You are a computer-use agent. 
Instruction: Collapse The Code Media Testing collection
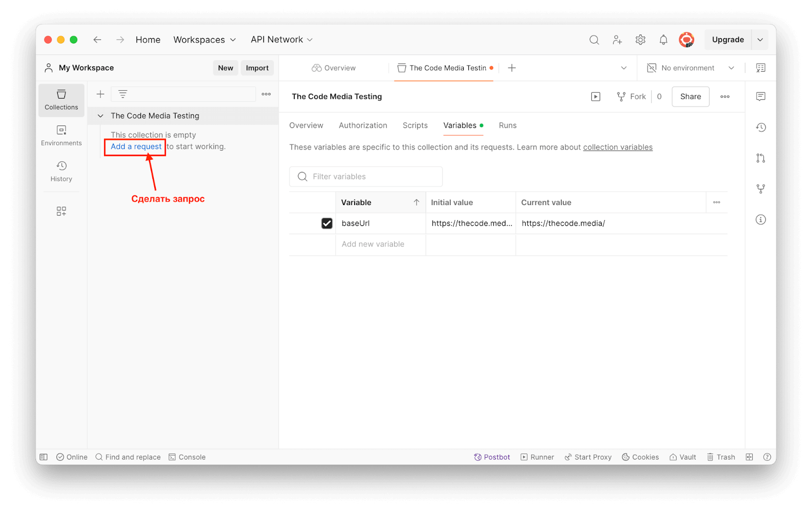100,116
